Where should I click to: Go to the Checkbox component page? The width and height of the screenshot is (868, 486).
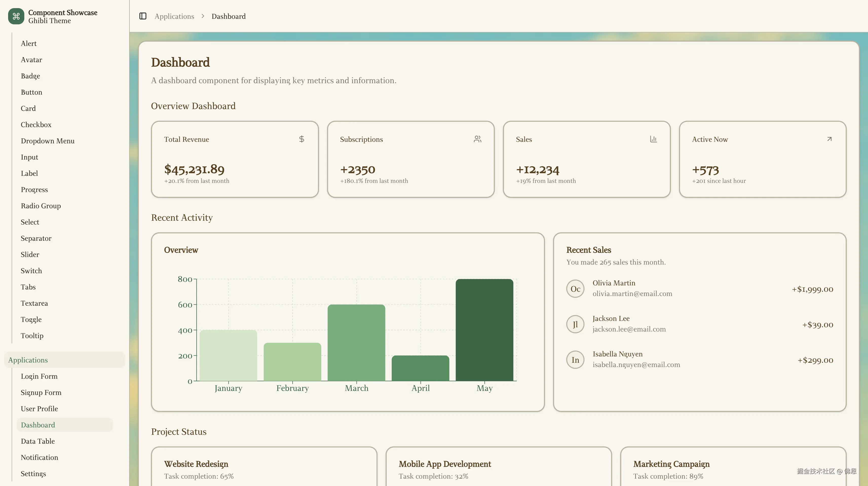coord(36,125)
